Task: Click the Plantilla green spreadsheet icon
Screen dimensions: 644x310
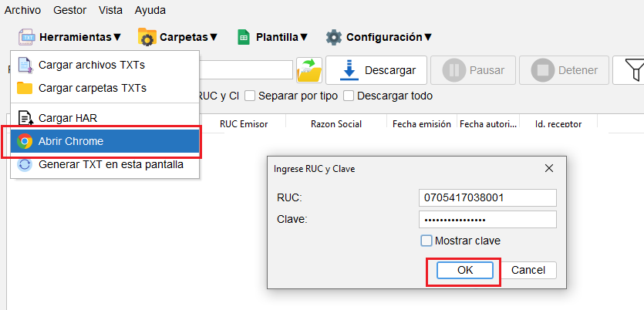Action: pyautogui.click(x=243, y=37)
